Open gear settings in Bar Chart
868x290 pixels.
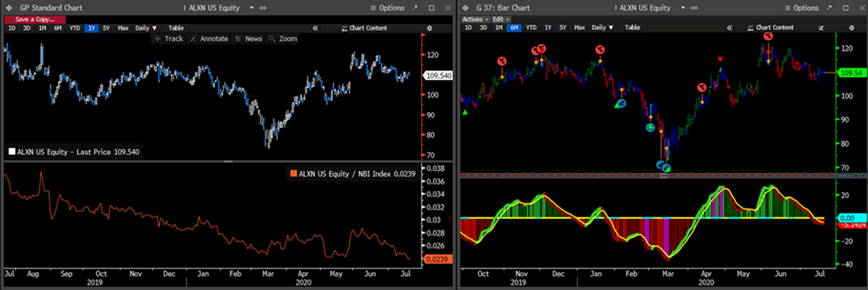(x=852, y=28)
